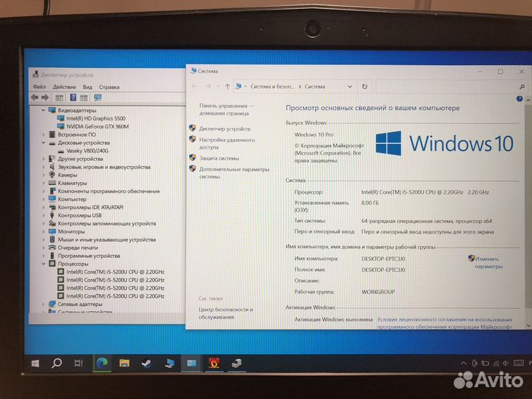Click Back arrow in Device Manager toolbar
This screenshot has height=399, width=532.
[x=35, y=98]
